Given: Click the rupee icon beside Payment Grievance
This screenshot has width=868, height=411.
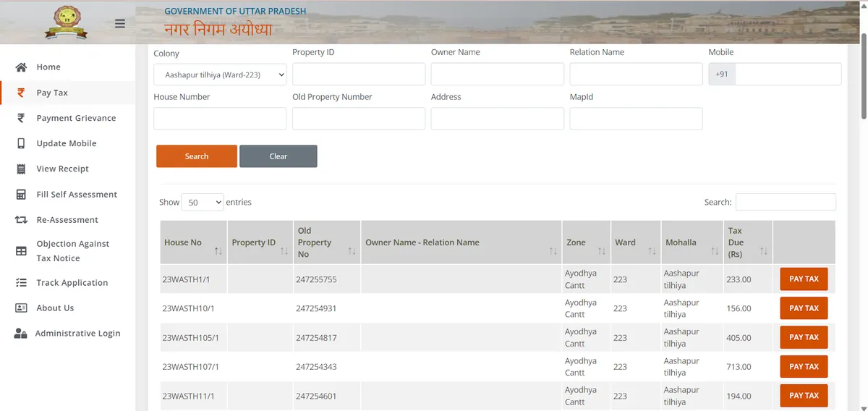Looking at the screenshot, I should point(22,118).
